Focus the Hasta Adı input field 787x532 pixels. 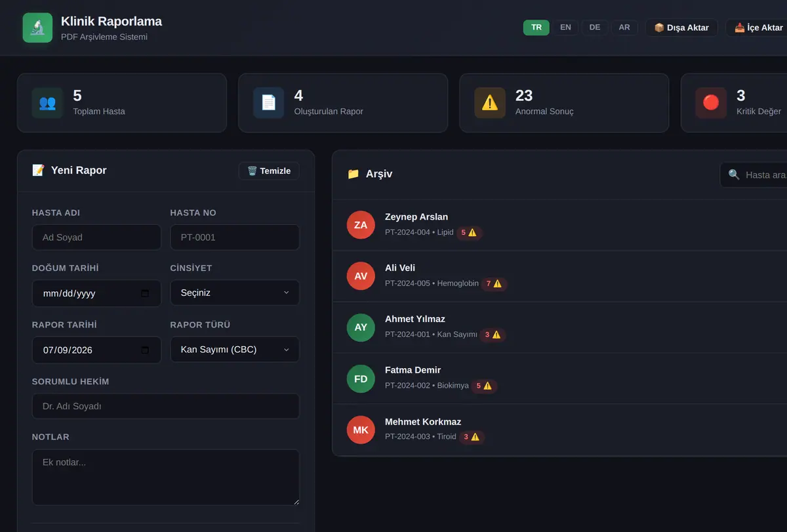96,237
